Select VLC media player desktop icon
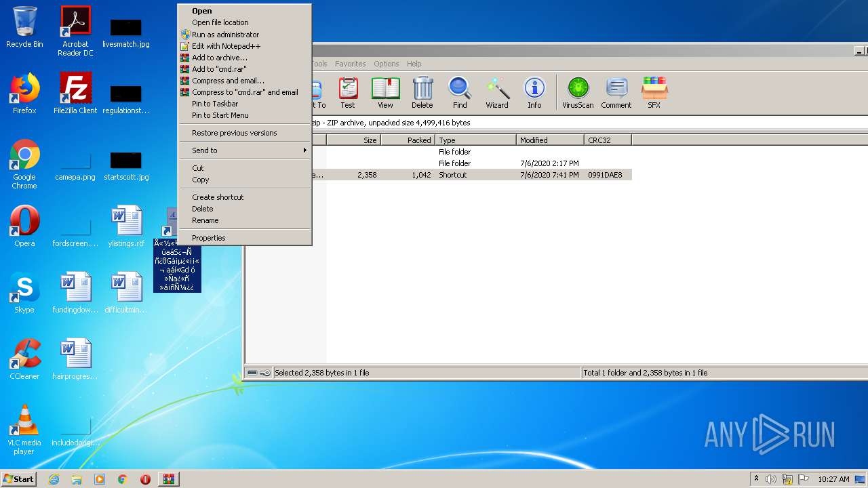 point(24,430)
